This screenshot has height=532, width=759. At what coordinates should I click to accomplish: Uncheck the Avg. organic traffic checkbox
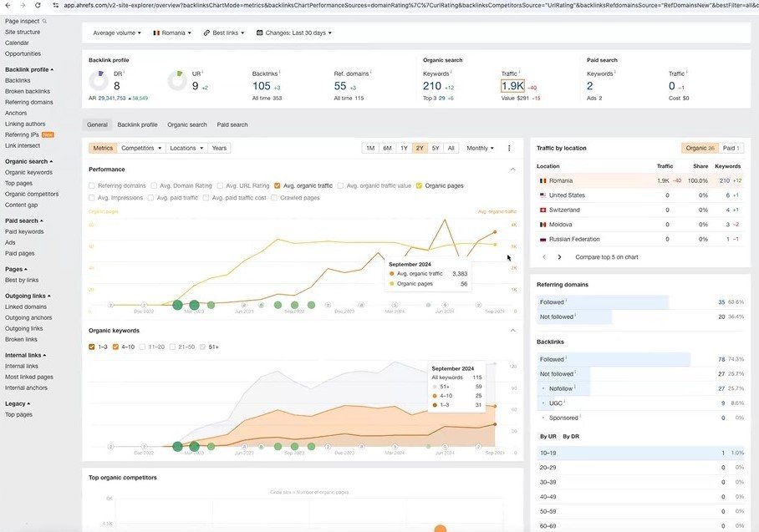pyautogui.click(x=278, y=185)
